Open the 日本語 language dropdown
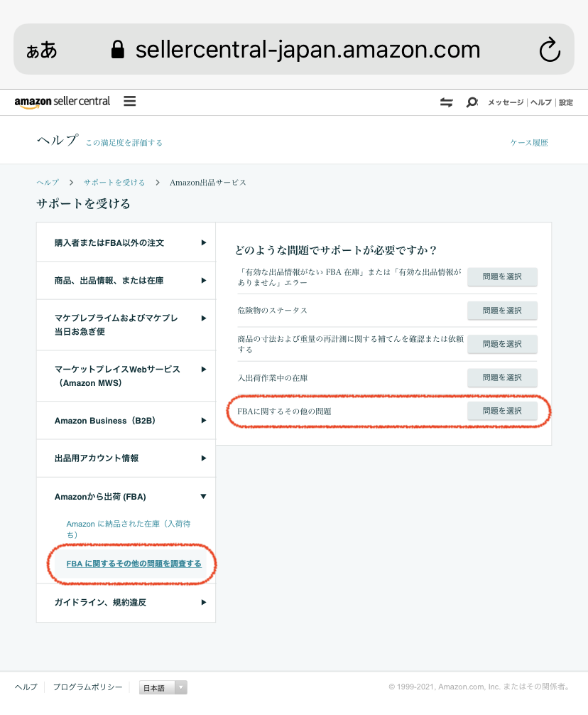 click(163, 687)
